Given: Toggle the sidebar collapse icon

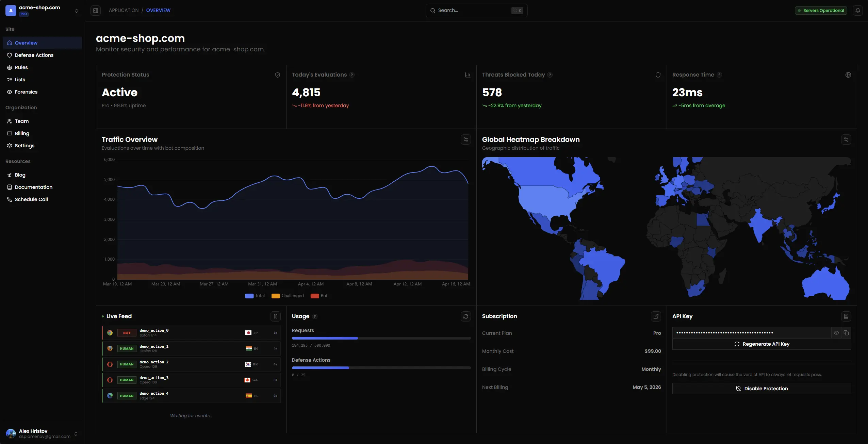Looking at the screenshot, I should point(96,11).
